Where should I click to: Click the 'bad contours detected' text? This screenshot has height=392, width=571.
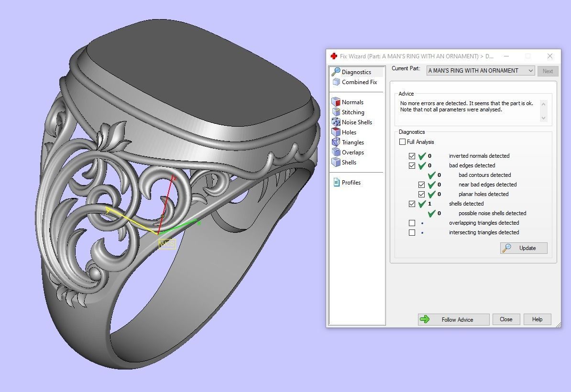(x=485, y=175)
